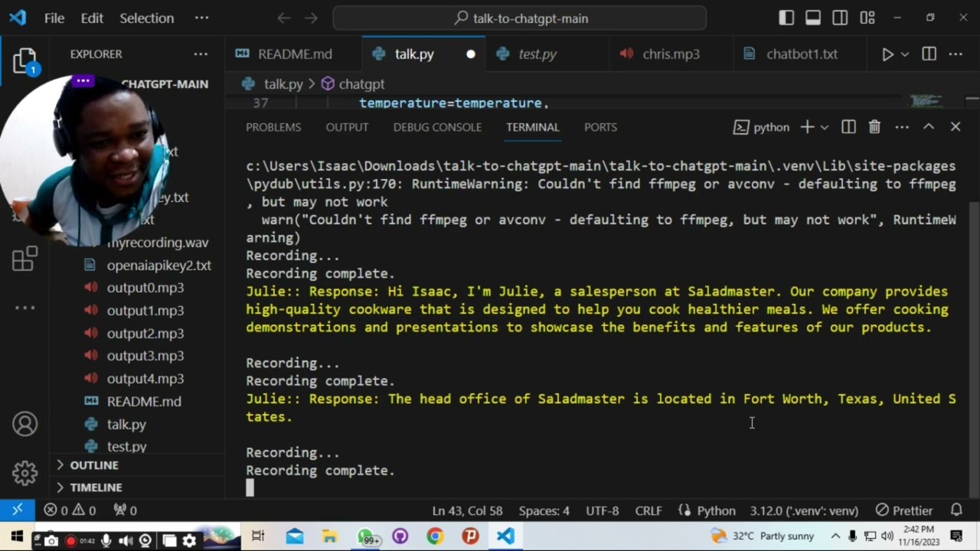Customize the window layout

click(867, 18)
